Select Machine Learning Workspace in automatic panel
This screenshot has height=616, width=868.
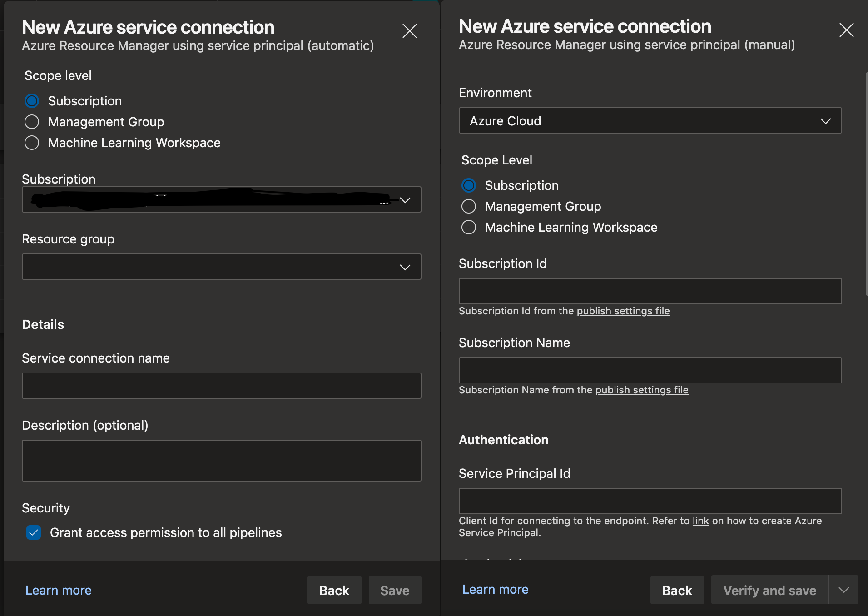[x=32, y=143]
